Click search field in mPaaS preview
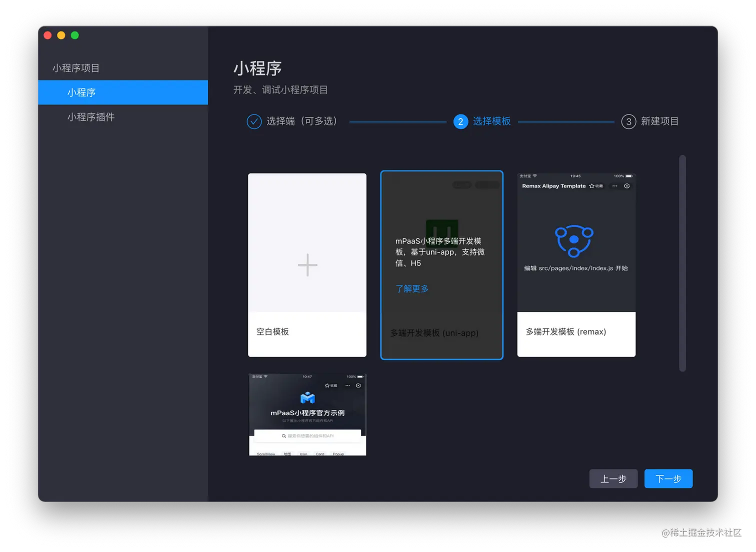Viewport: 756px width, 552px height. 307,436
